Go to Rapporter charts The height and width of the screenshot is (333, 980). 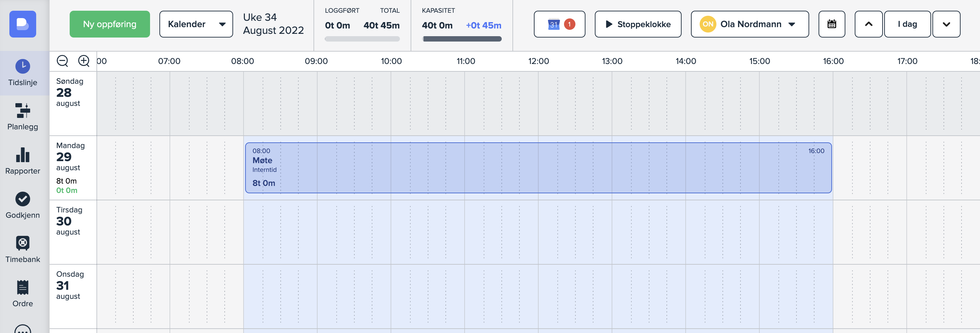click(23, 160)
